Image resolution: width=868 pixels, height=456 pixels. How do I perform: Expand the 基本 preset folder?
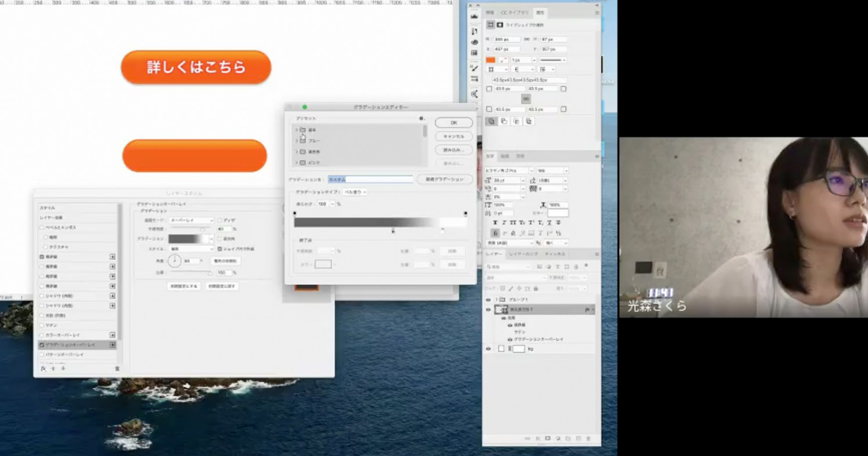(x=297, y=130)
